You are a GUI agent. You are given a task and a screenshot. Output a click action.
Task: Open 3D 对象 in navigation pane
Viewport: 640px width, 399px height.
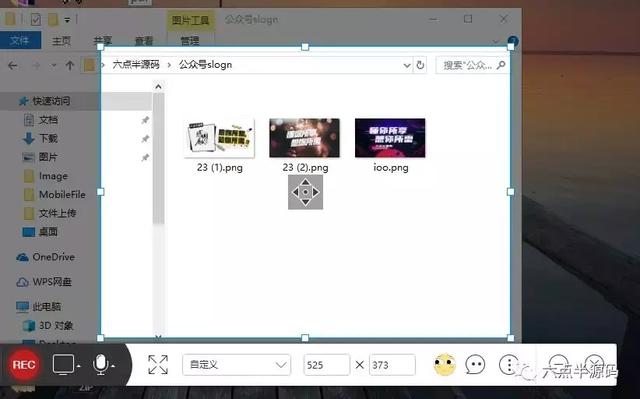coord(56,326)
